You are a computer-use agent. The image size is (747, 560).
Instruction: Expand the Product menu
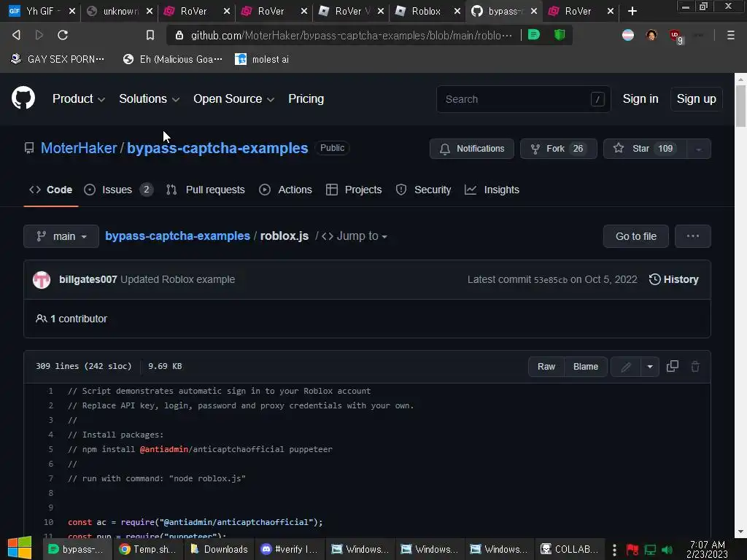click(x=79, y=98)
